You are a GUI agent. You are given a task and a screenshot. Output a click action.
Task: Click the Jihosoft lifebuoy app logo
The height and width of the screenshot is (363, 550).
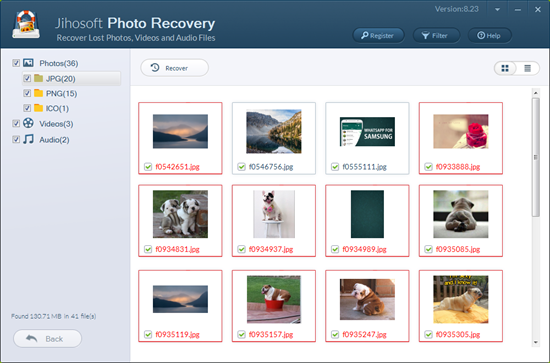(x=26, y=24)
